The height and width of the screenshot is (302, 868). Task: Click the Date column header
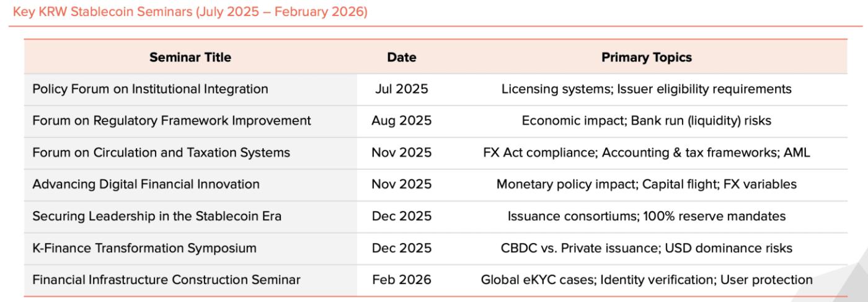click(401, 58)
